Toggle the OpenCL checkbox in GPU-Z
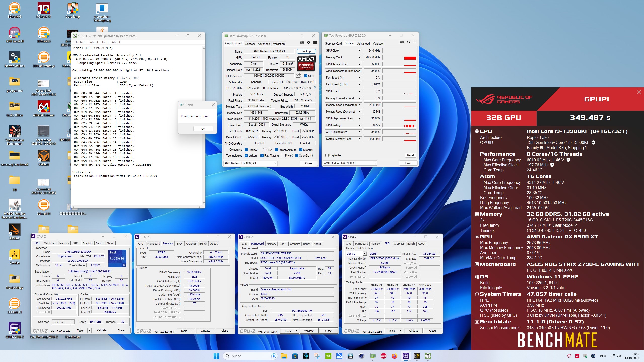 pyautogui.click(x=246, y=150)
